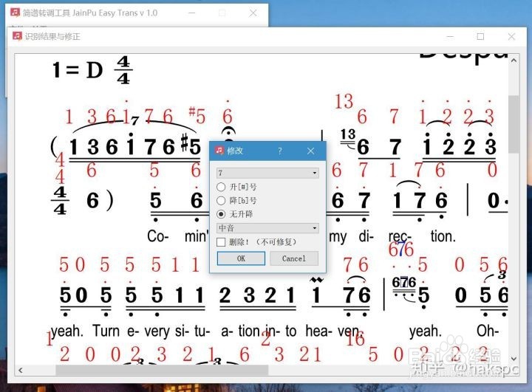Open the 中音 octave dropdown
The image size is (532, 392).
click(267, 228)
